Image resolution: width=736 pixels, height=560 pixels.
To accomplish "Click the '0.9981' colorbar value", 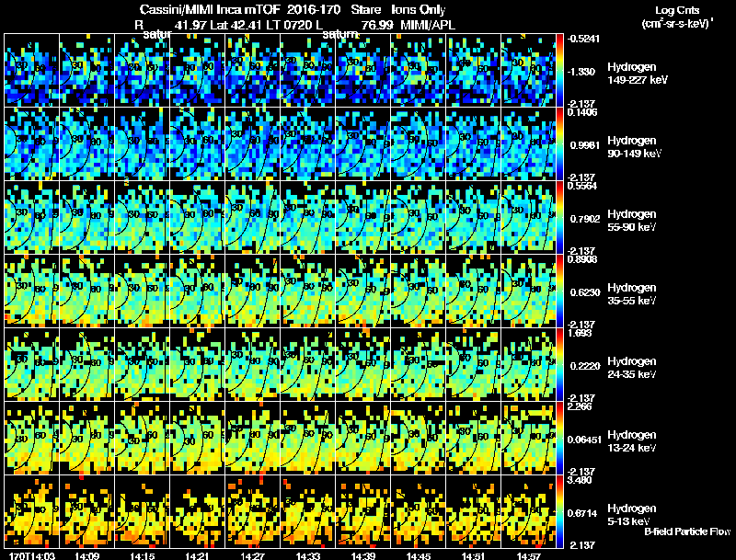I will pos(585,145).
